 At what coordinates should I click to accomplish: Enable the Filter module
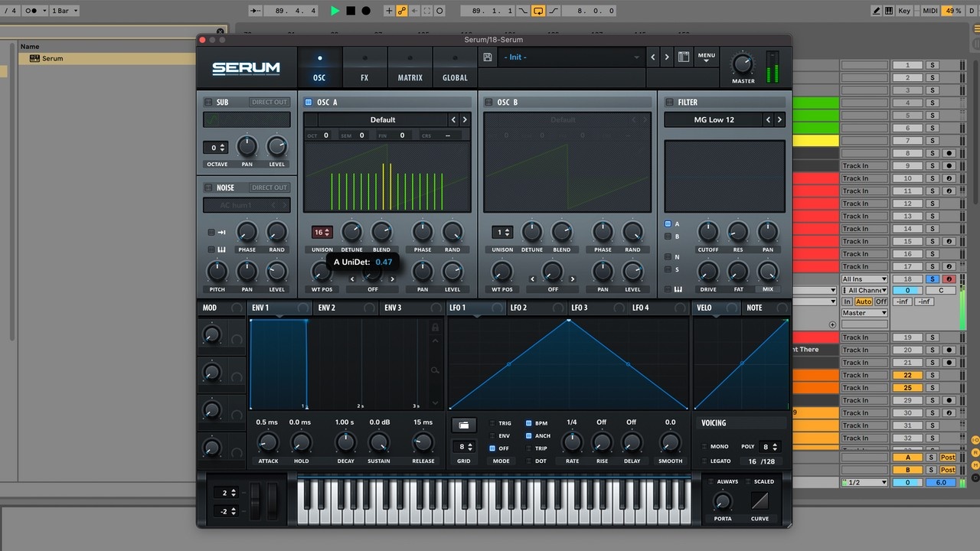(x=669, y=102)
